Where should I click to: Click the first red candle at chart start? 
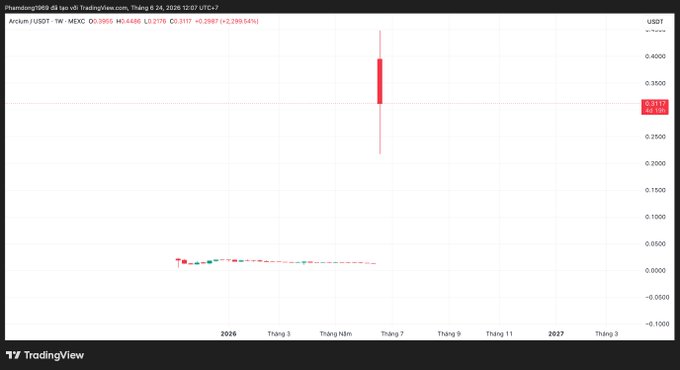coord(178,262)
